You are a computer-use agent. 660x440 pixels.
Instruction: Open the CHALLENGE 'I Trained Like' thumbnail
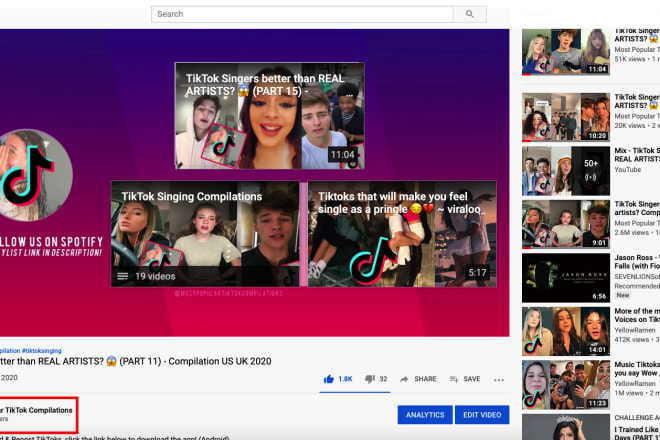click(566, 427)
